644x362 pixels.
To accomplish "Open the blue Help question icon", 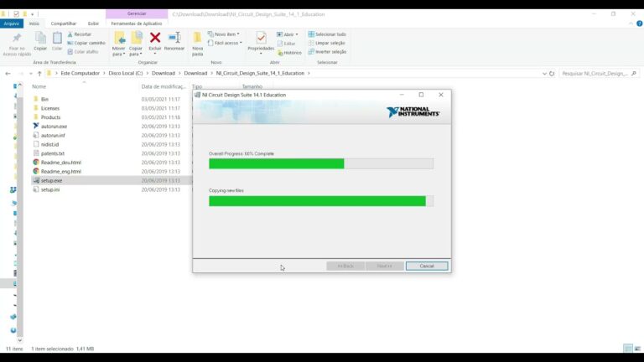I will [x=640, y=23].
